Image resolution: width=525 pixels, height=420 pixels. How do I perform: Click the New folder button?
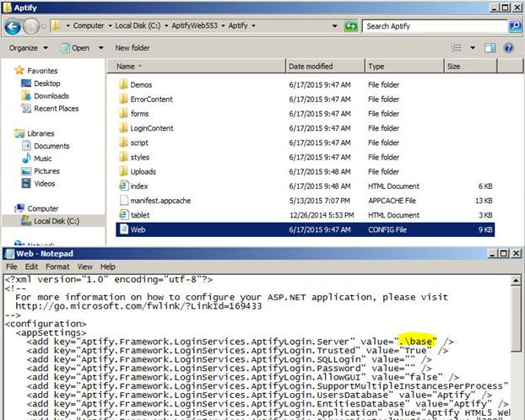[133, 48]
